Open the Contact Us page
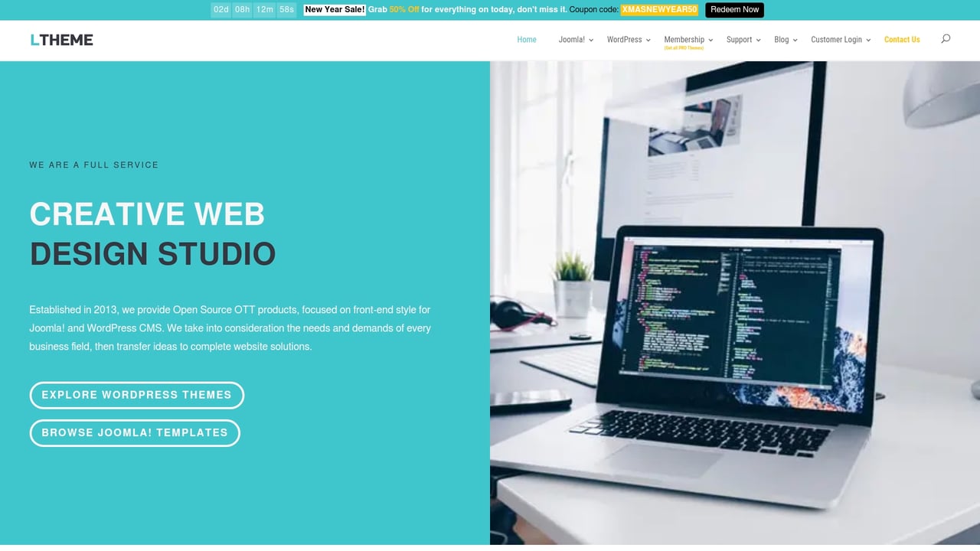980x551 pixels. [902, 39]
